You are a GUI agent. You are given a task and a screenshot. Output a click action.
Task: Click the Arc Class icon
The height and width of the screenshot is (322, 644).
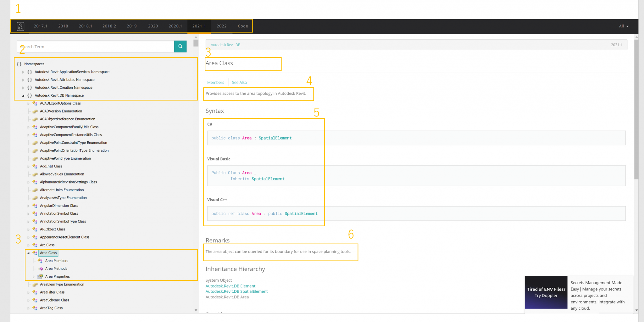[35, 245]
